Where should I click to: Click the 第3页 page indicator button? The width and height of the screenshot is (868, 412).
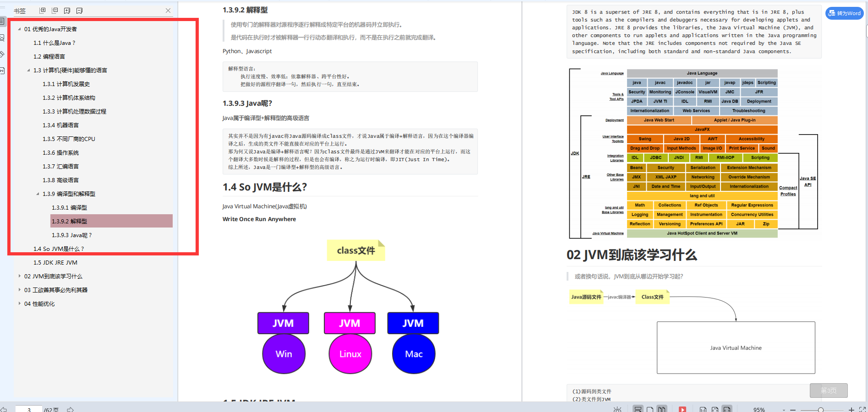[829, 390]
